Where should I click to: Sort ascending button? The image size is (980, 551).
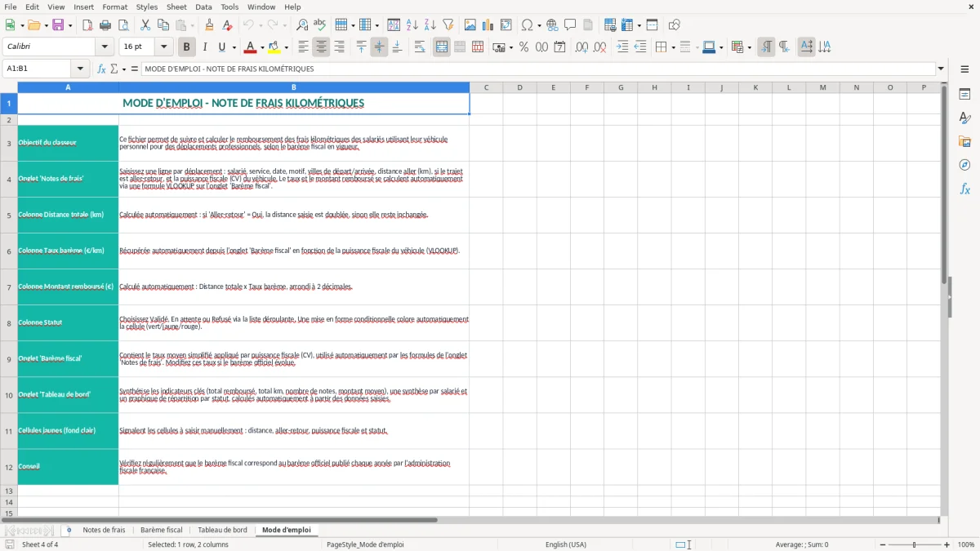click(x=412, y=25)
